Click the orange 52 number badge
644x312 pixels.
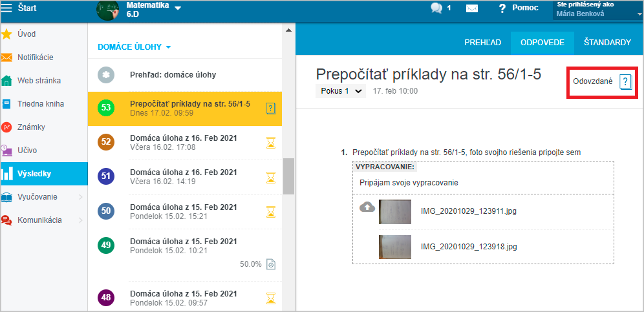[106, 142]
